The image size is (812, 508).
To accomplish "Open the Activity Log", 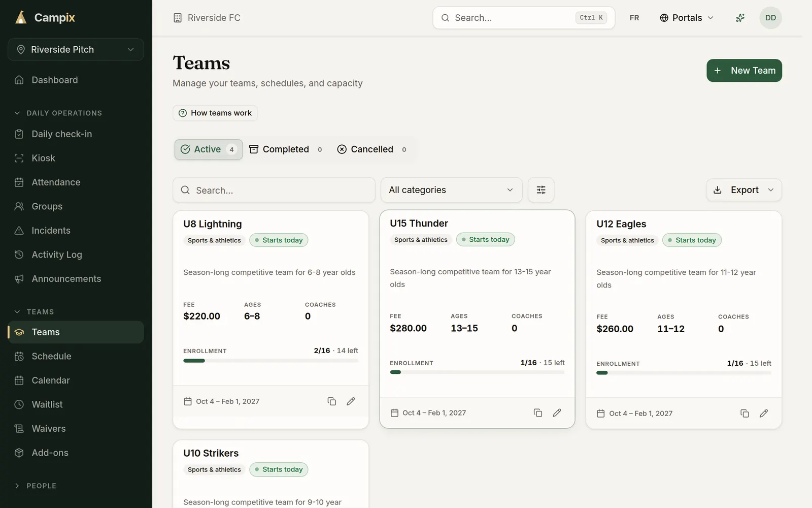I will 76,255.
